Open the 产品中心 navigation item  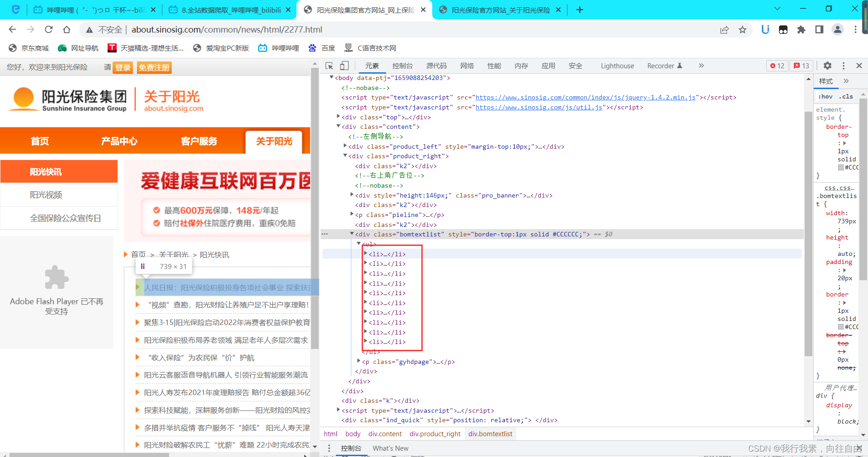coord(119,141)
